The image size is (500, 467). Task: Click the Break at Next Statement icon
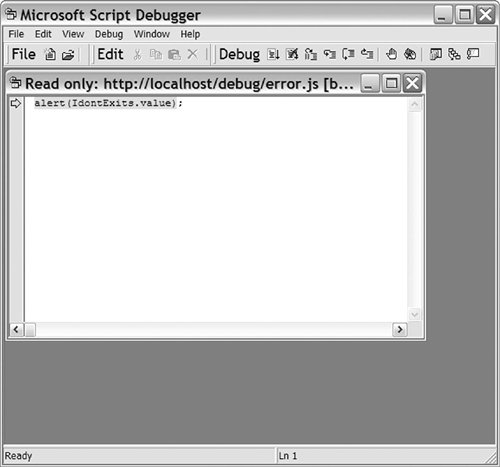pyautogui.click(x=311, y=54)
